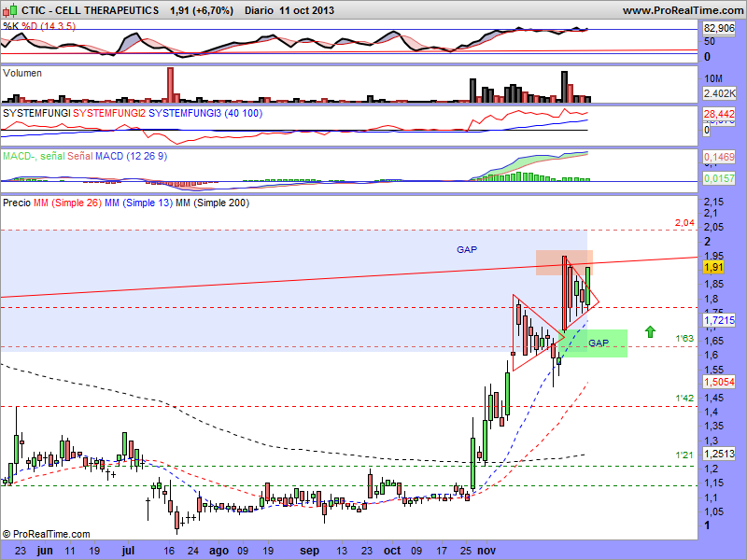Click the black SYSTEMFUNGI label
The height and width of the screenshot is (560, 747).
coord(36,113)
